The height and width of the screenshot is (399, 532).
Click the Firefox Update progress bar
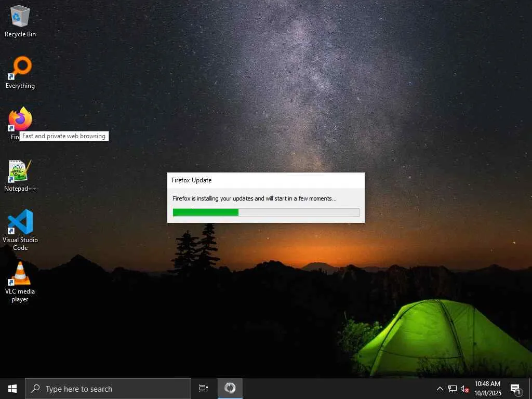point(266,212)
